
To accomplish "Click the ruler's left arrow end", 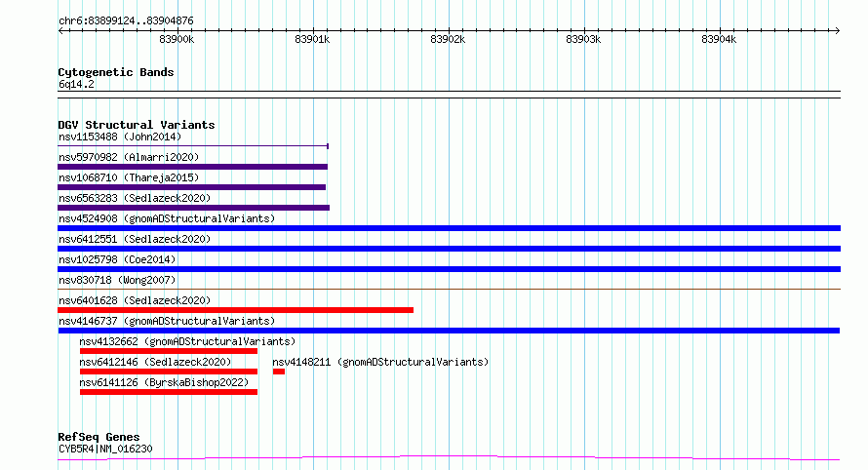I will click(x=60, y=31).
